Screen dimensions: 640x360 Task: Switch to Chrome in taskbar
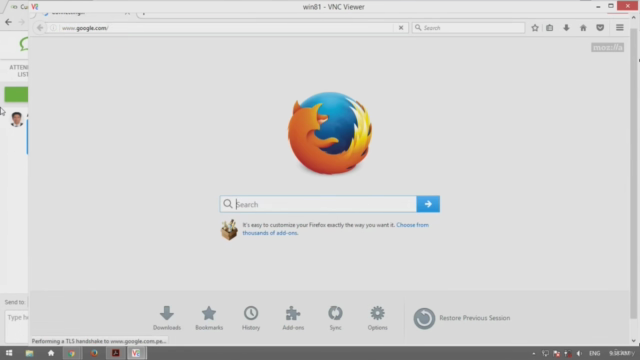(x=72, y=353)
